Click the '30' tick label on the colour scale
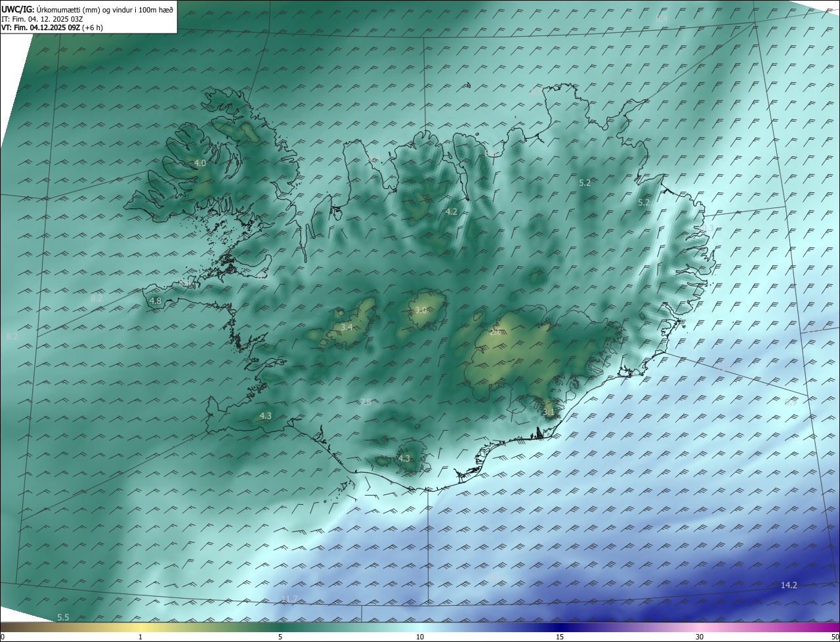 point(700,637)
